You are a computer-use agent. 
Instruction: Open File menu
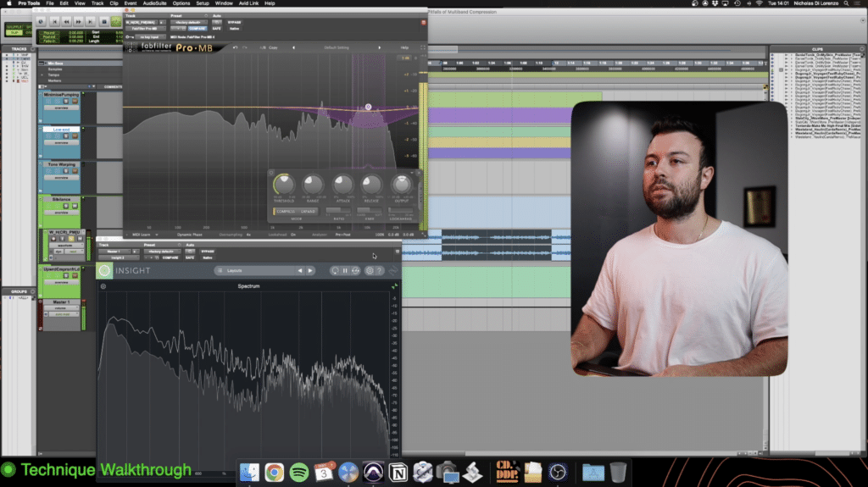pyautogui.click(x=50, y=3)
